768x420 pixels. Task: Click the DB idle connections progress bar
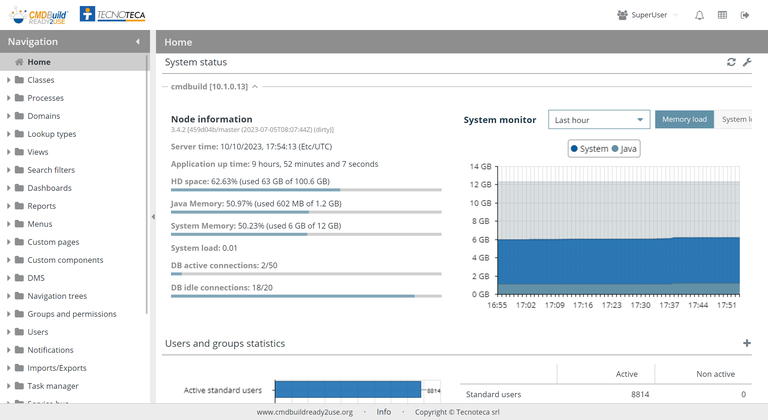306,296
